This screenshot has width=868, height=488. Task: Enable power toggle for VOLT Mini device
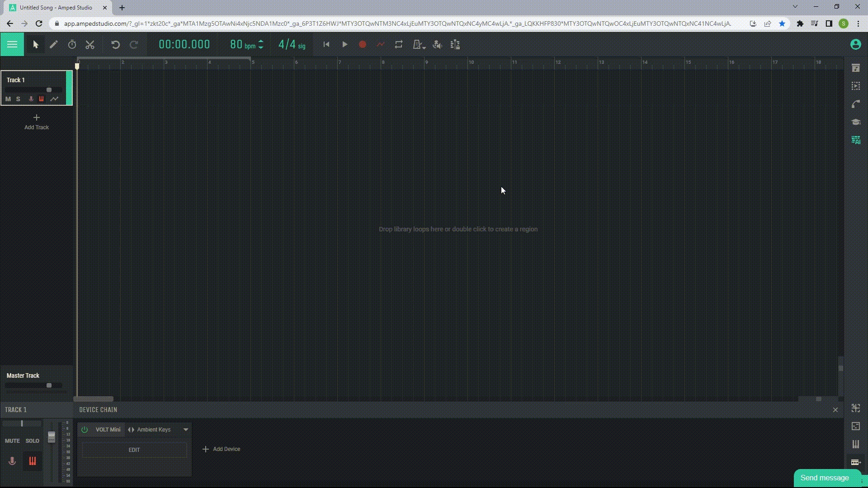(x=84, y=429)
